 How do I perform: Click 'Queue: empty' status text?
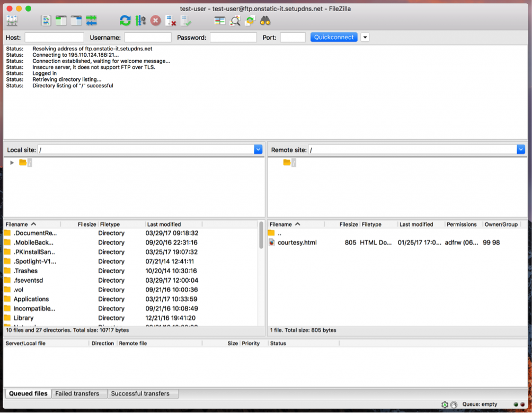tap(480, 404)
